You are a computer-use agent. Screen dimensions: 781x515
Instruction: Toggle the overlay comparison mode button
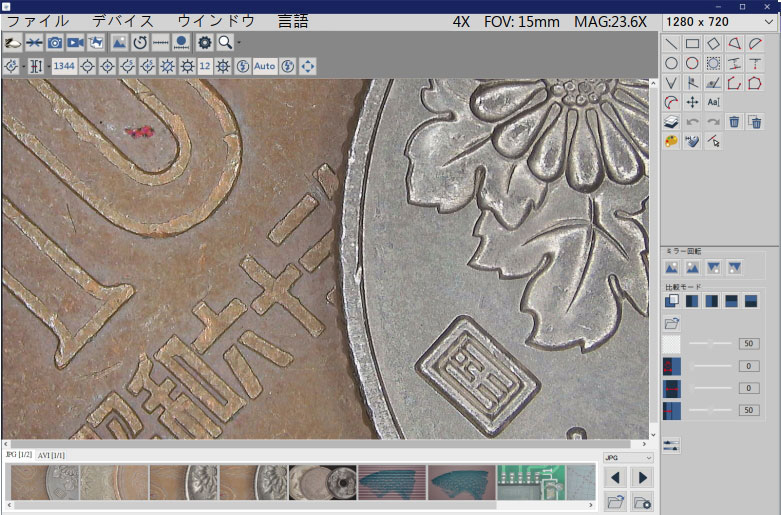[672, 300]
